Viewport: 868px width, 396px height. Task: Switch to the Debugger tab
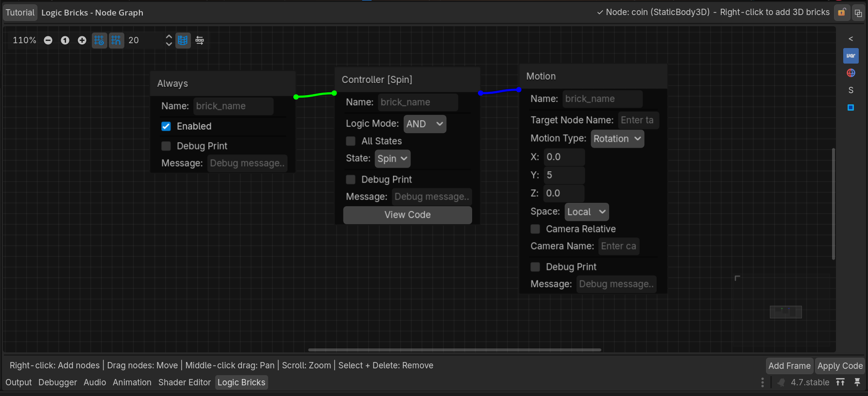tap(58, 382)
